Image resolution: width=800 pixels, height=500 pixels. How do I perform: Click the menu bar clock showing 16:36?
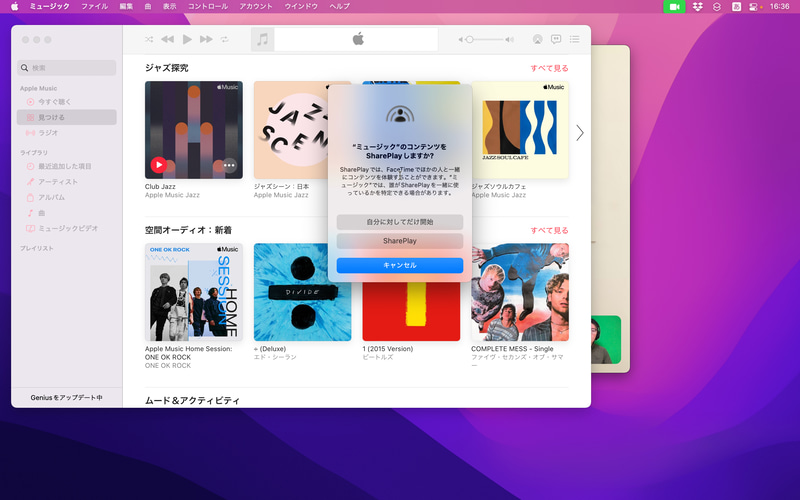coord(779,6)
